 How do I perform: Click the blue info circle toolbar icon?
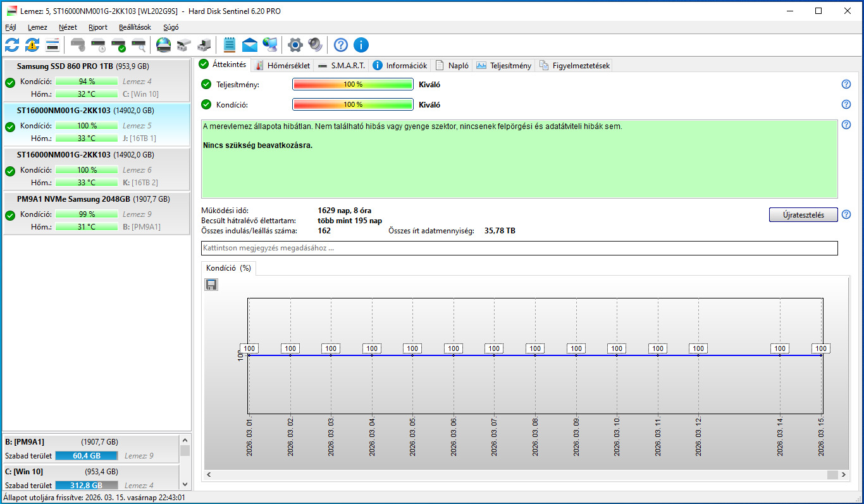click(x=361, y=45)
